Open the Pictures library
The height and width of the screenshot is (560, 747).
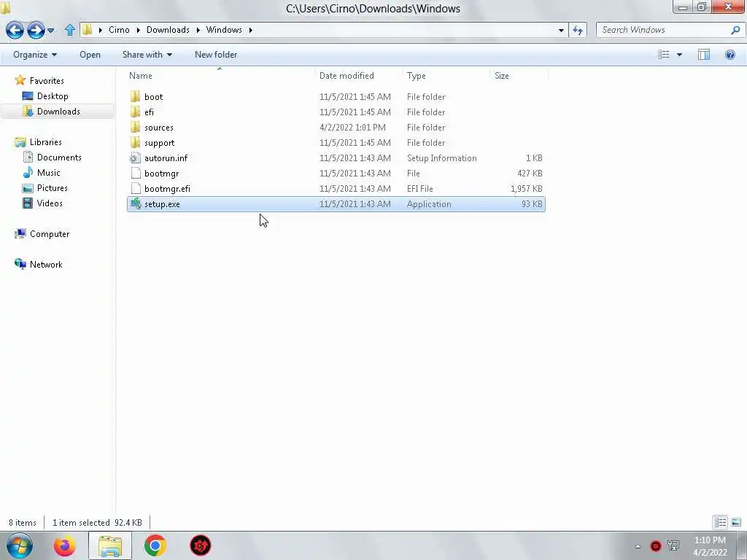tap(52, 187)
